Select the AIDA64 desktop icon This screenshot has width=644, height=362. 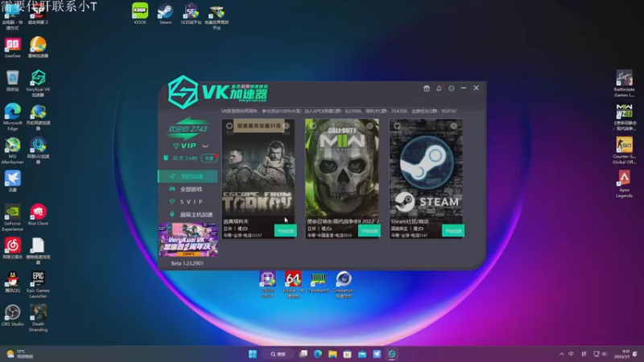(x=293, y=285)
